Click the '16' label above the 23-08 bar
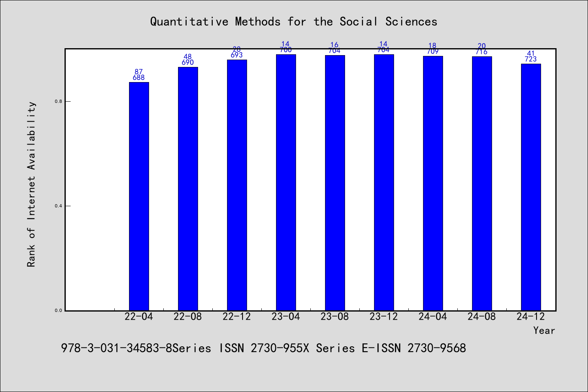The height and width of the screenshot is (392, 588). coord(335,45)
